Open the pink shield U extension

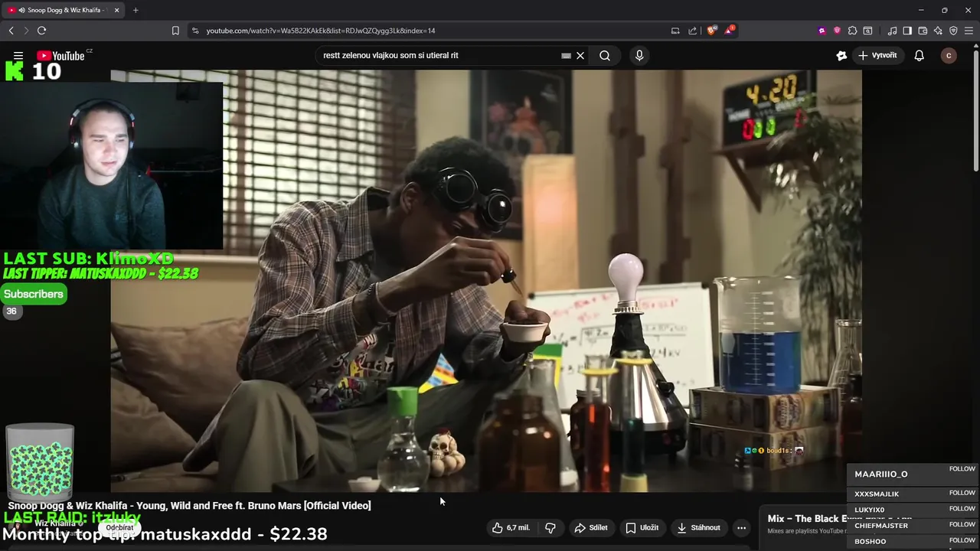click(x=837, y=31)
